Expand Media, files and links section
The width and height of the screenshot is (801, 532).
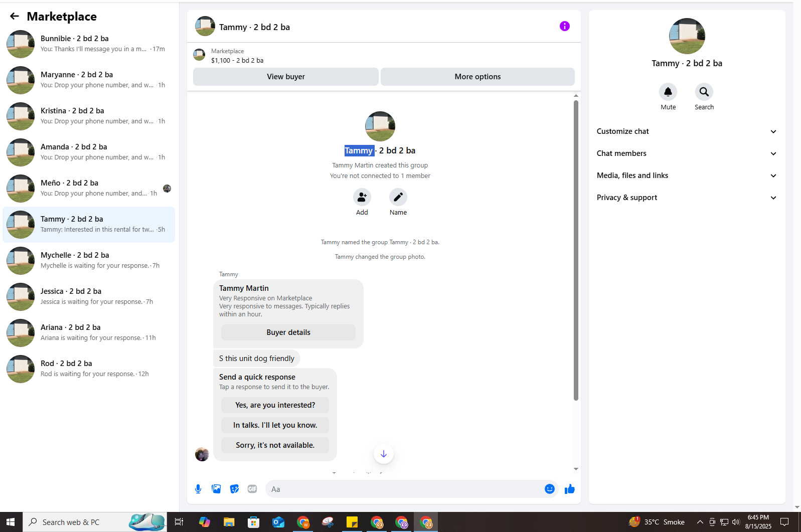click(687, 175)
